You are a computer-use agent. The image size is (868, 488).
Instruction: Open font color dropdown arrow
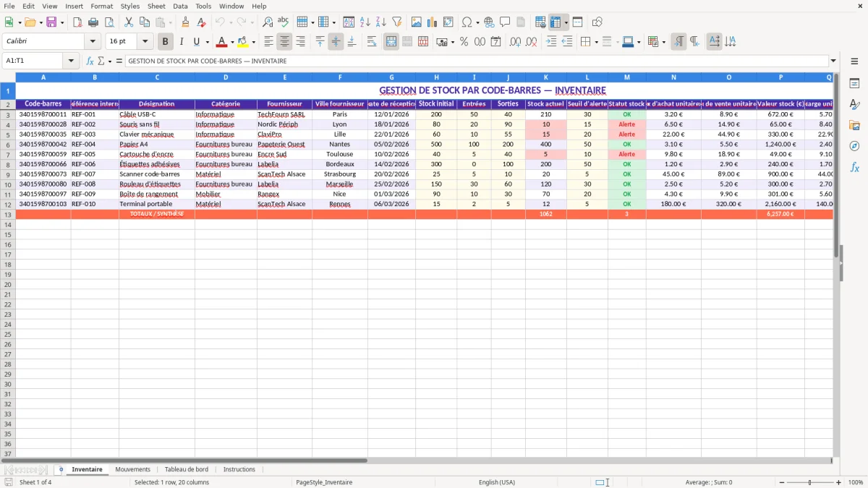point(231,42)
